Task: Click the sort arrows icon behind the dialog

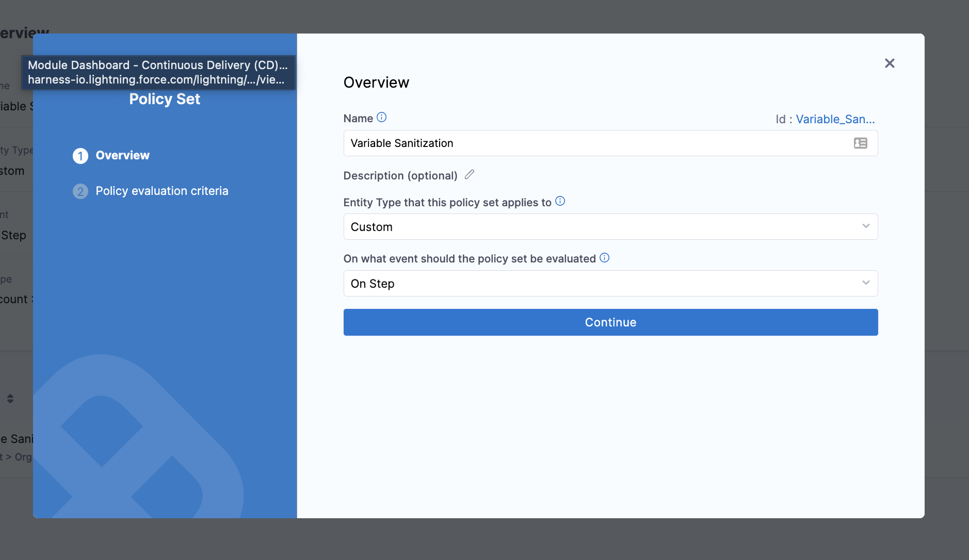Action: [x=10, y=399]
